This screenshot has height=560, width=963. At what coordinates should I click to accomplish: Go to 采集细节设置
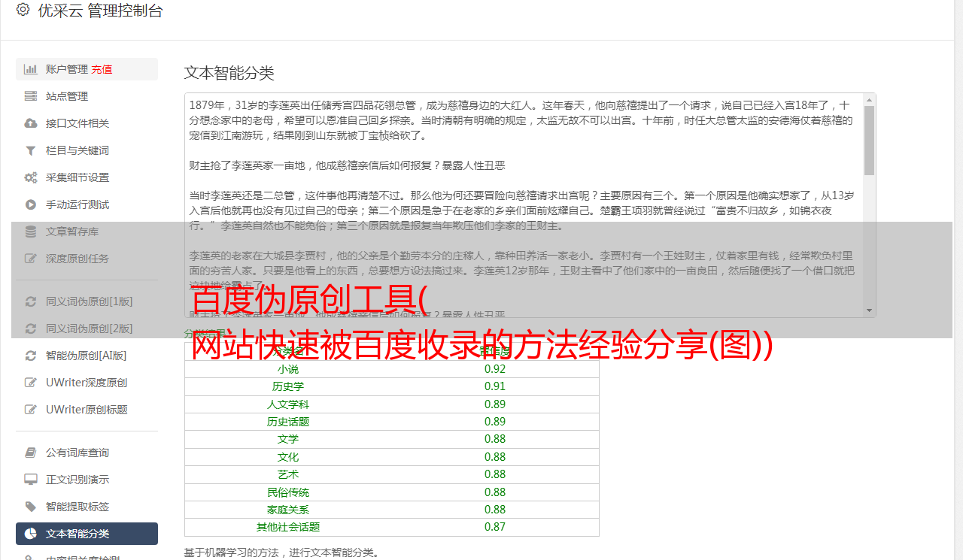87,177
